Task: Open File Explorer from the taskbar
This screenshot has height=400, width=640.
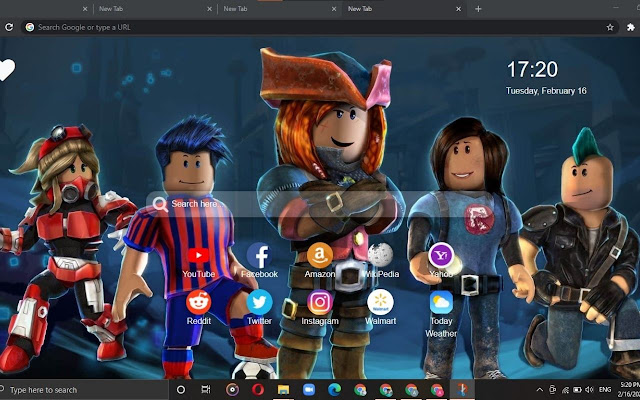Action: coord(283,390)
